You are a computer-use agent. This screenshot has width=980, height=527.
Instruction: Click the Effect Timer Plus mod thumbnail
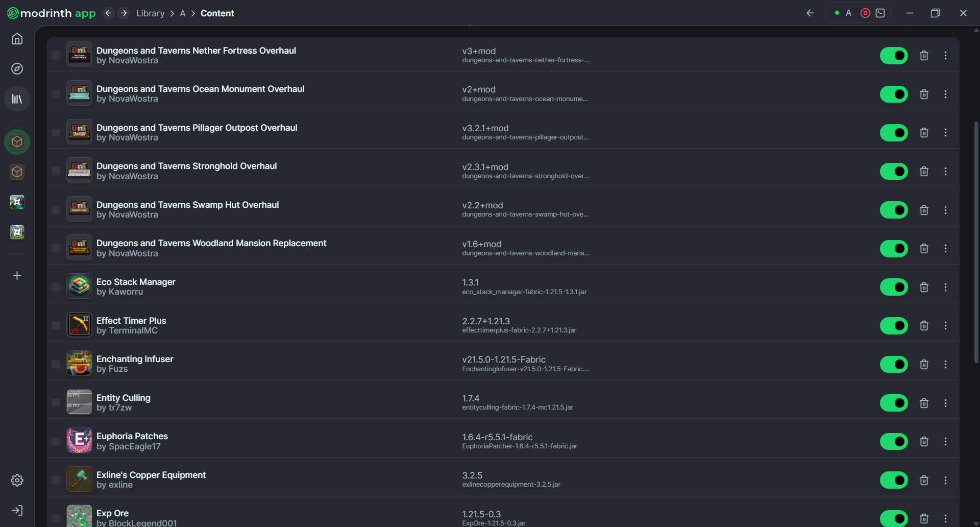pos(79,325)
